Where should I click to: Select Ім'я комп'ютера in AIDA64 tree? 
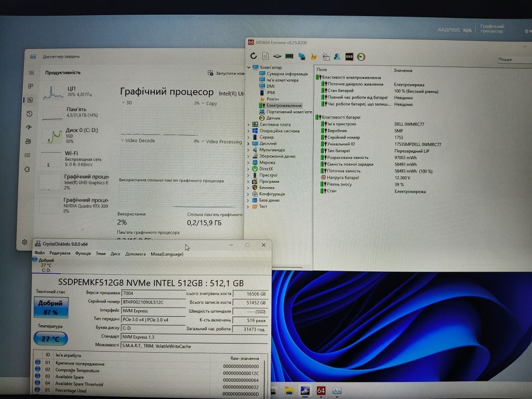click(x=282, y=80)
